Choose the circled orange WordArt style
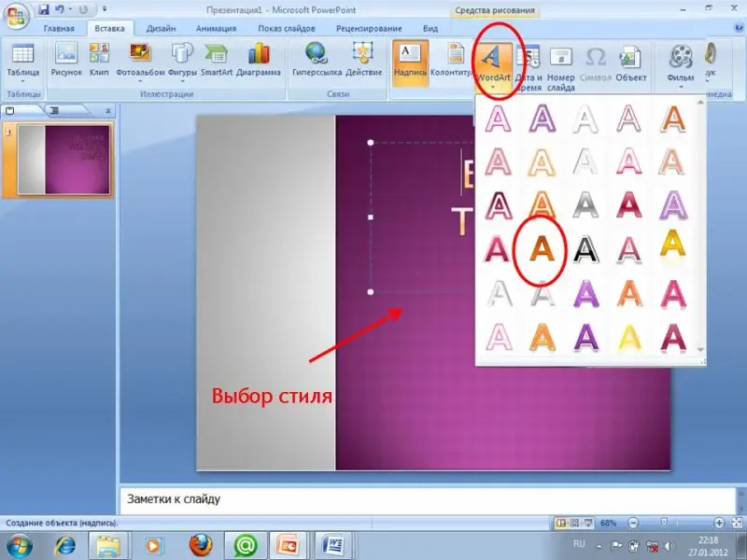Image resolution: width=747 pixels, height=560 pixels. click(541, 248)
